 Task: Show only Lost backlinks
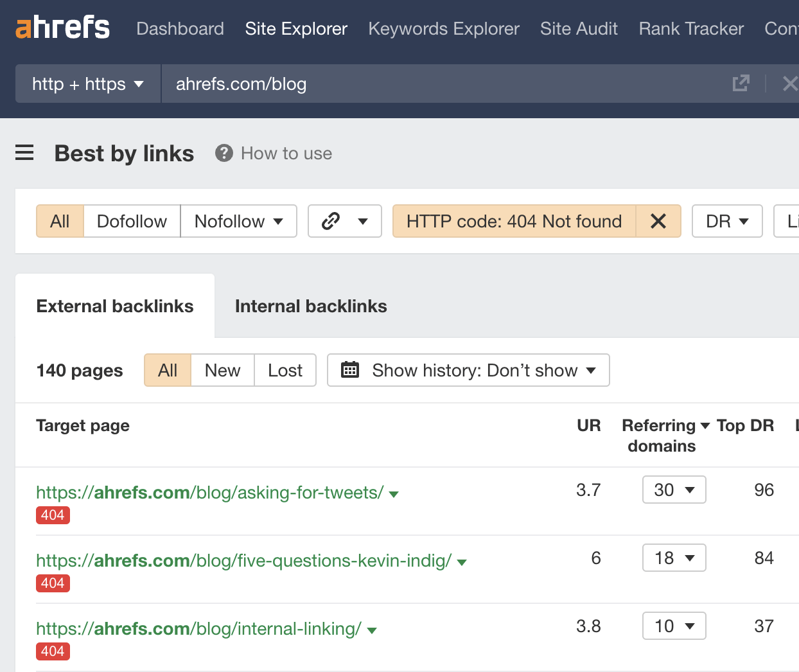(285, 370)
